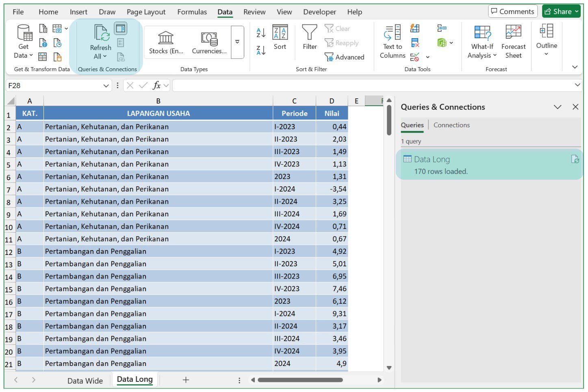Screen dimensions: 588x392
Task: Toggle Filter on the data range
Action: (309, 39)
